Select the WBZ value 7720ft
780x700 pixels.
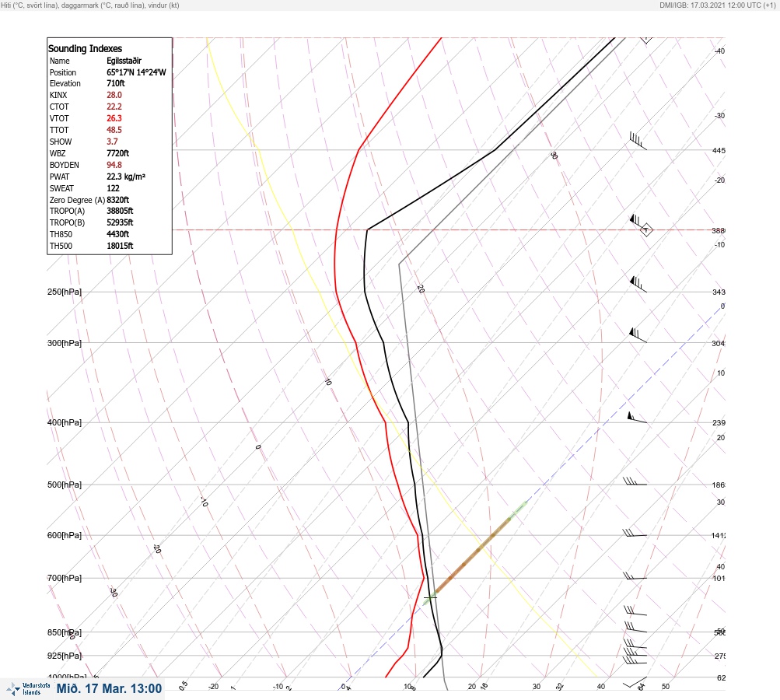point(118,153)
